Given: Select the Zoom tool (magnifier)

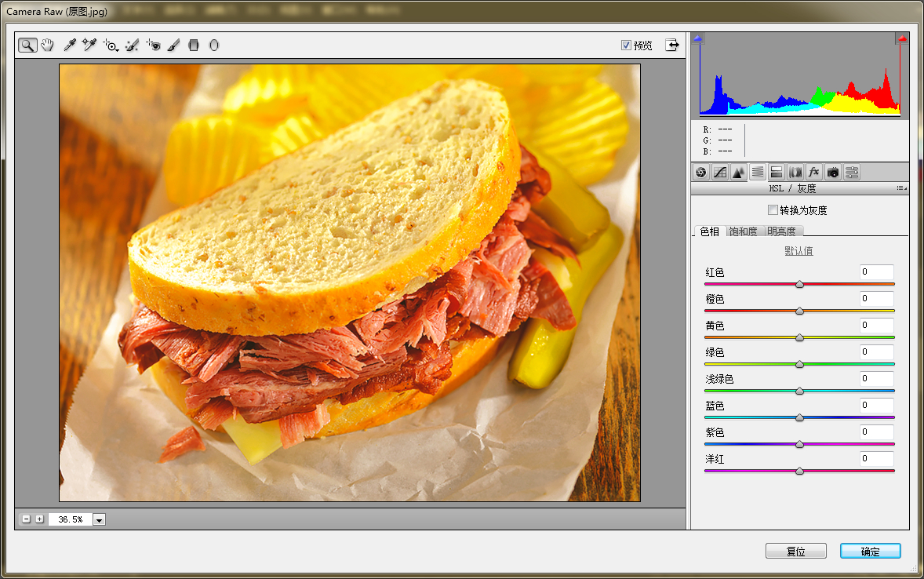Looking at the screenshot, I should [x=27, y=45].
